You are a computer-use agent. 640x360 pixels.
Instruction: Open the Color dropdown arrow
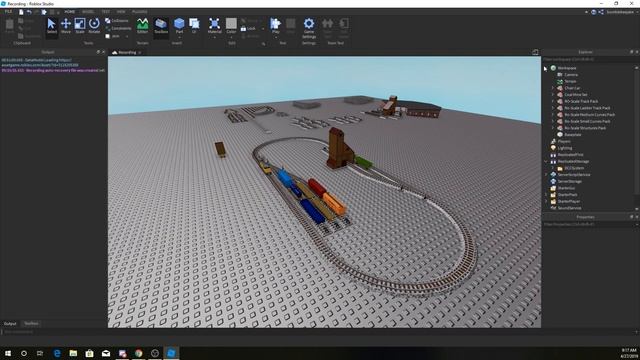(231, 37)
